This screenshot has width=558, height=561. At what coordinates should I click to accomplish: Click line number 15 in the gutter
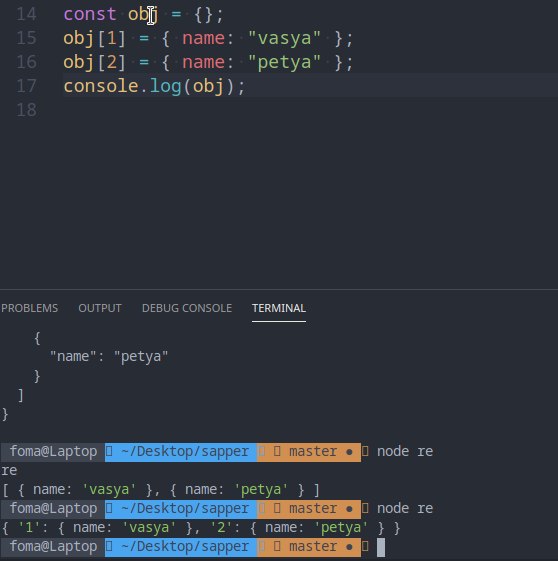[26, 38]
